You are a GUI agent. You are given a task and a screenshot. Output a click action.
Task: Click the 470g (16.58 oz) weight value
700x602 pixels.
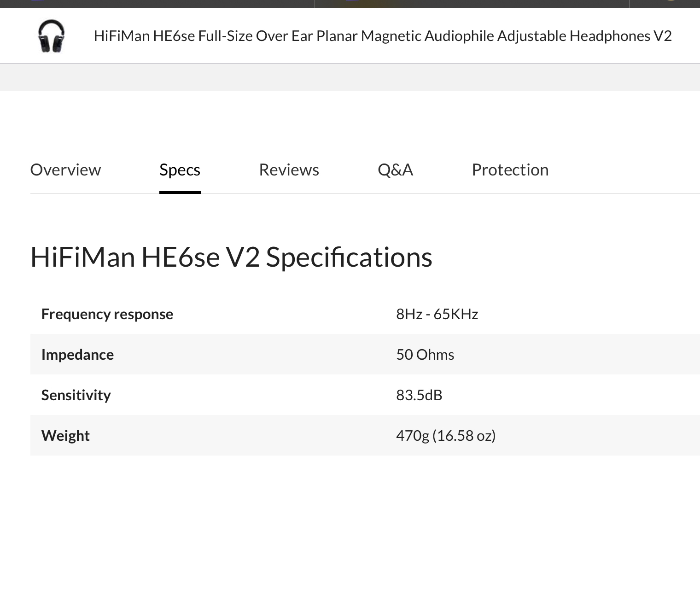446,435
